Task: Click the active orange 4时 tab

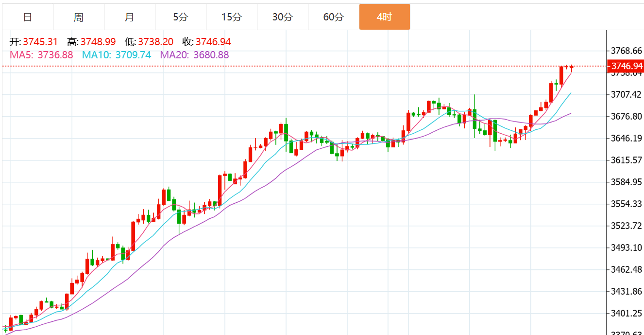Action: point(384,17)
